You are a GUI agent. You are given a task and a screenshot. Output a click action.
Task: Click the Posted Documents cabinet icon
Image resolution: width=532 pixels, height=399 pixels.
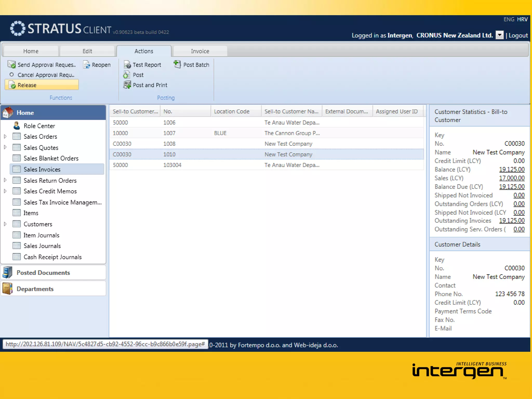pyautogui.click(x=8, y=272)
